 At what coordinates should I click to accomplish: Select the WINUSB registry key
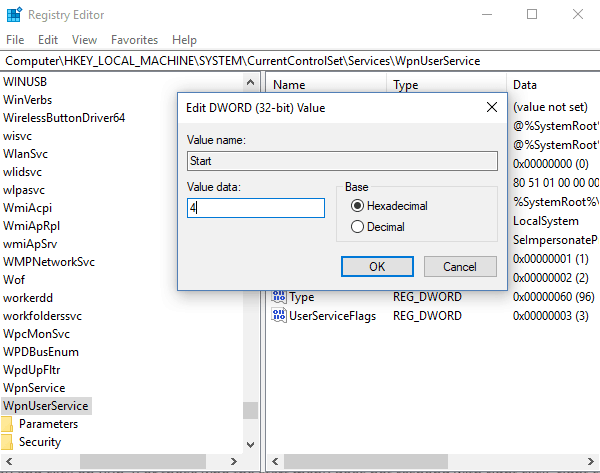point(25,82)
